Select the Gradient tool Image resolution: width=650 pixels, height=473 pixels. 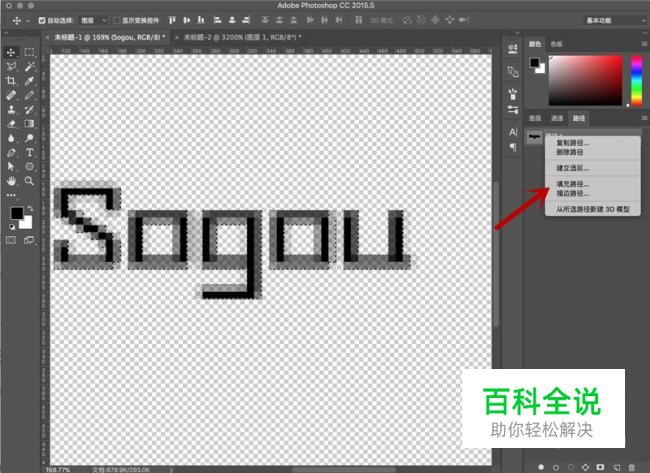pyautogui.click(x=29, y=124)
